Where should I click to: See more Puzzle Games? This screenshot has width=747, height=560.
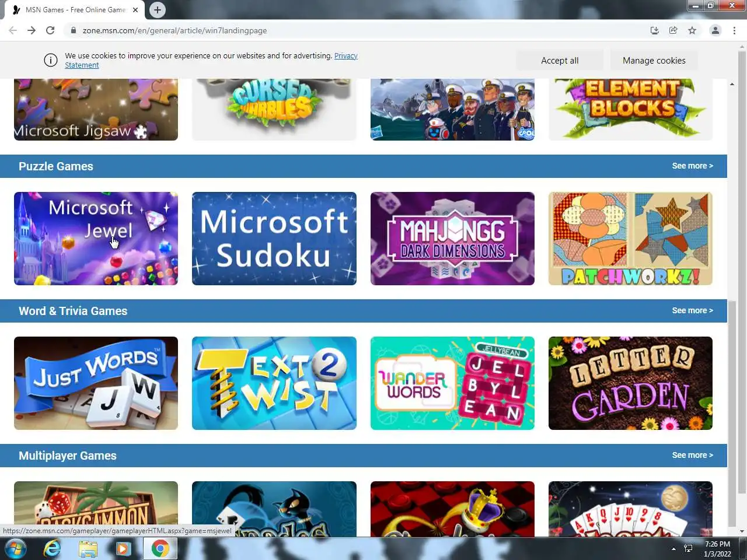(692, 166)
